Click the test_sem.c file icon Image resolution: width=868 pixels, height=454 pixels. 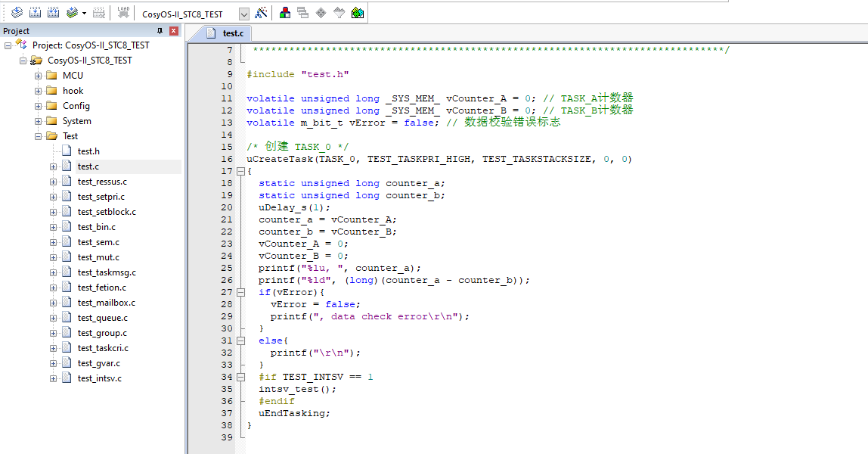67,241
